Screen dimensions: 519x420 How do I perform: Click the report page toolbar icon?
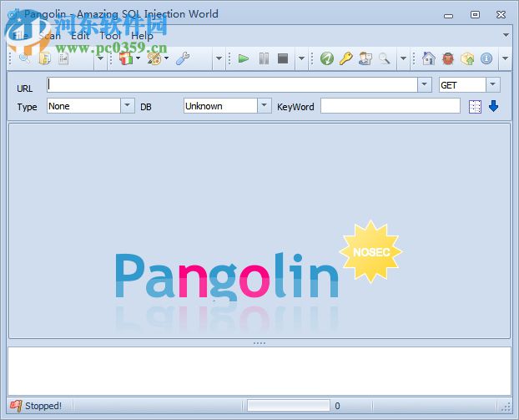[63, 58]
